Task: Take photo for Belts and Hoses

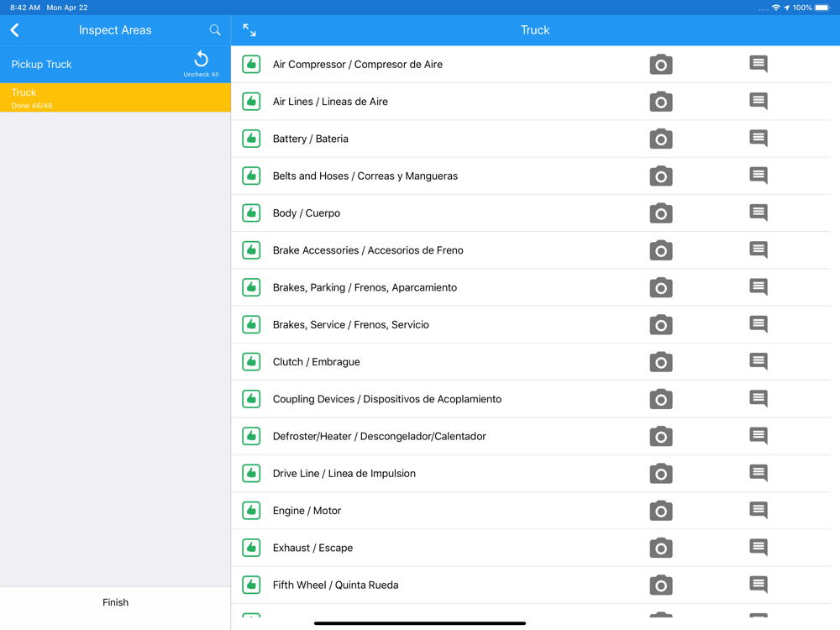Action: click(x=660, y=176)
